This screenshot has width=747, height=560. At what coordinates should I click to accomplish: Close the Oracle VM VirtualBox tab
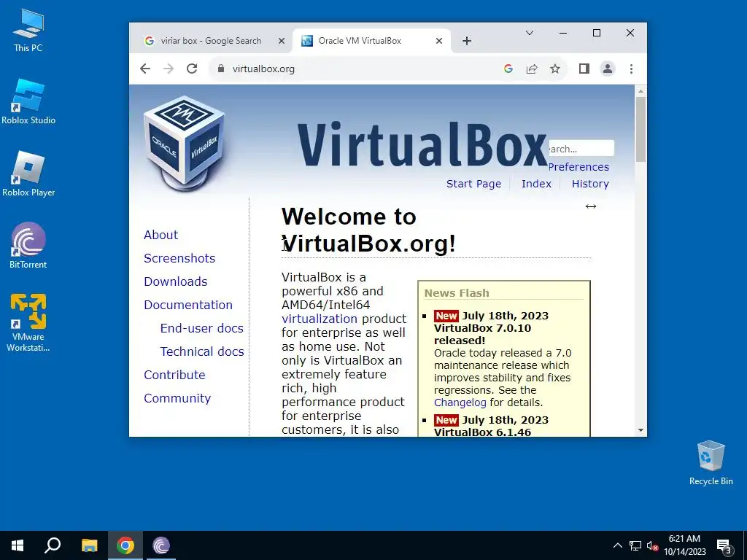(x=439, y=41)
